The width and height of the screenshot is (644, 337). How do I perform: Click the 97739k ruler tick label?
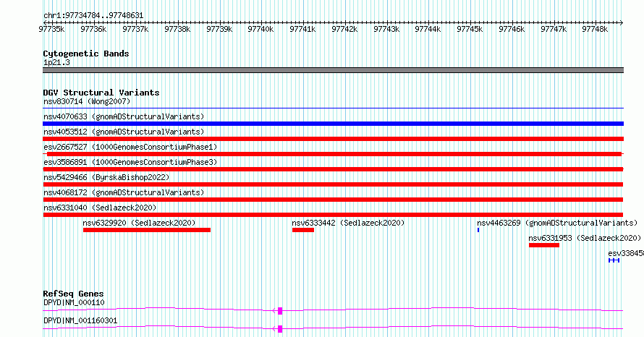pos(219,29)
